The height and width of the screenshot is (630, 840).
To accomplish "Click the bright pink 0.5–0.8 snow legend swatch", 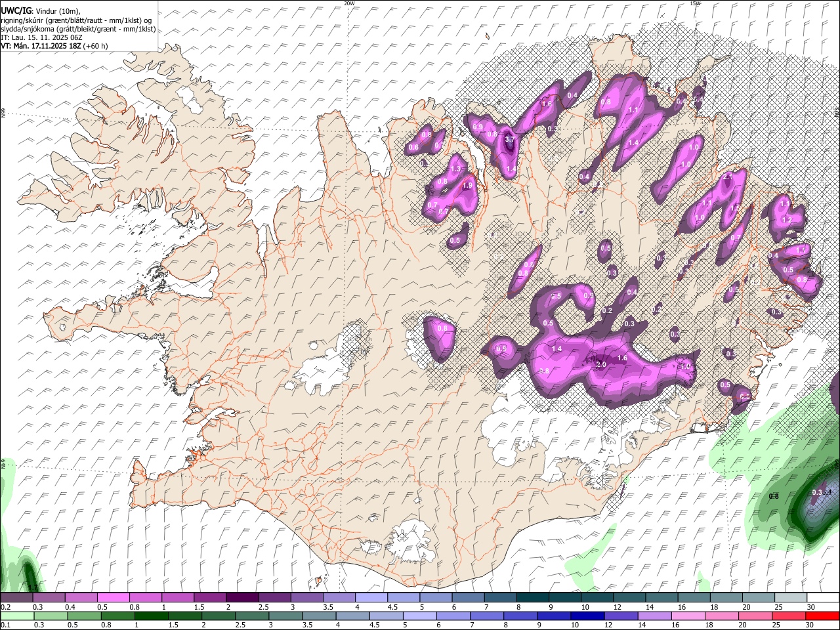I will (x=113, y=598).
